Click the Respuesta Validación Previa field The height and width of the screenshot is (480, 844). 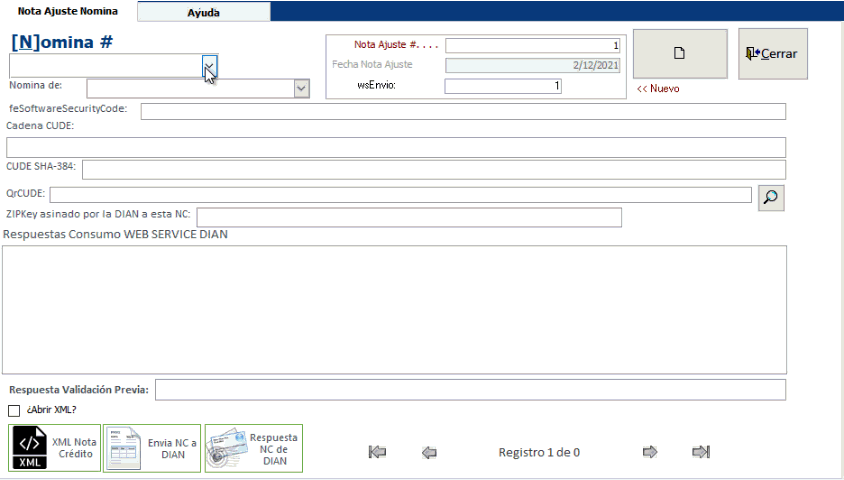[x=470, y=389]
